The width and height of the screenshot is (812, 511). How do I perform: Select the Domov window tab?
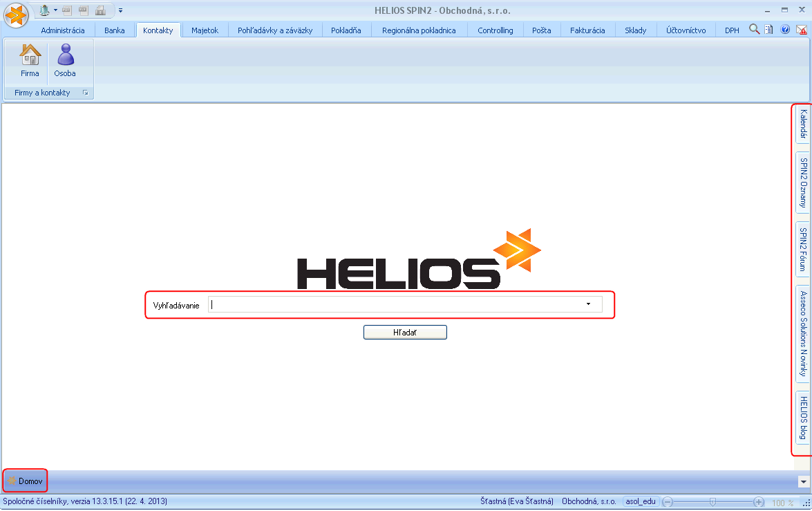[26, 481]
